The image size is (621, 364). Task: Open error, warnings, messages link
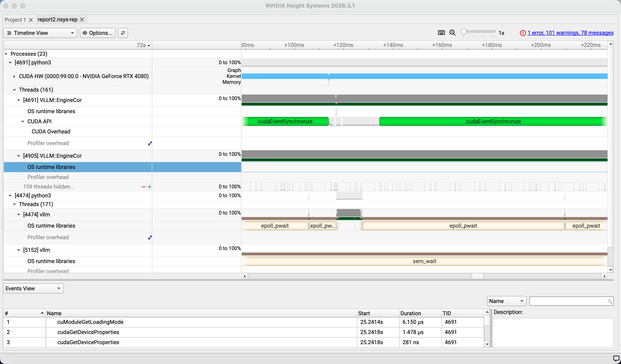point(570,33)
